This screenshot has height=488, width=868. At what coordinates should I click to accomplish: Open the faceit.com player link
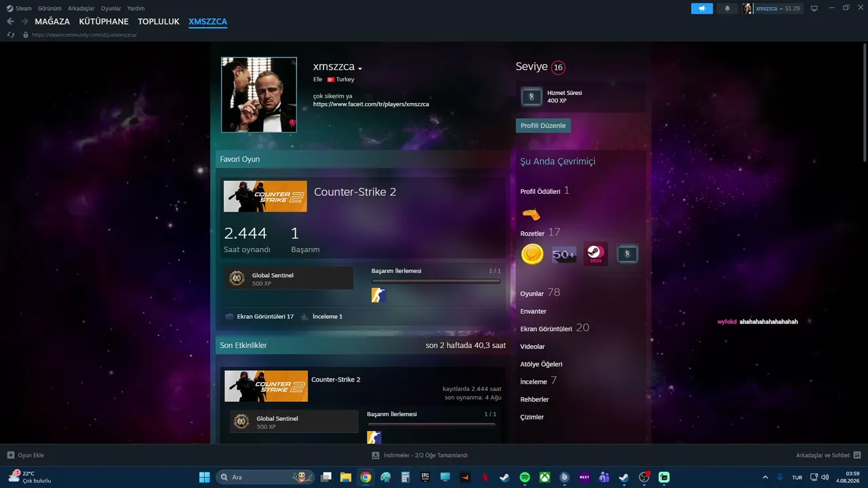click(x=371, y=104)
